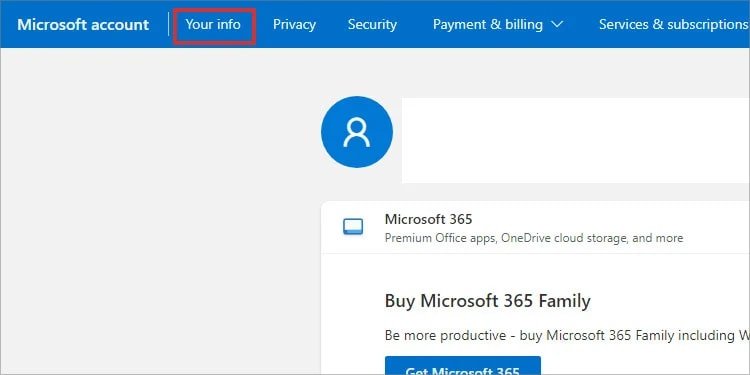
Task: Click the Premium Office apps description text
Action: coord(534,238)
